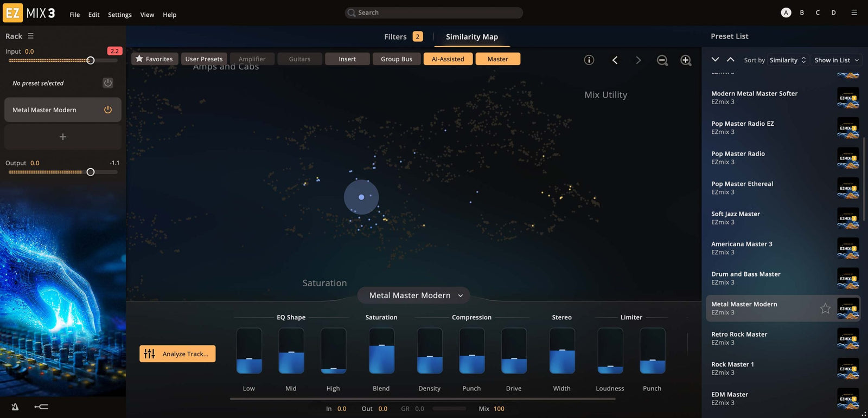Click the cable routing icon at bottom left
Screen dimensions: 868x418
(x=41, y=407)
